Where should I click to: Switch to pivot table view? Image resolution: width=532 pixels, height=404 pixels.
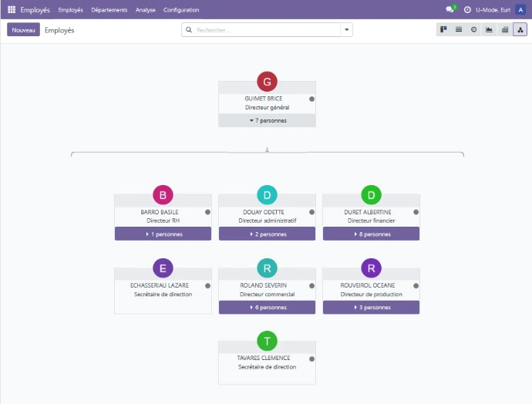[505, 29]
